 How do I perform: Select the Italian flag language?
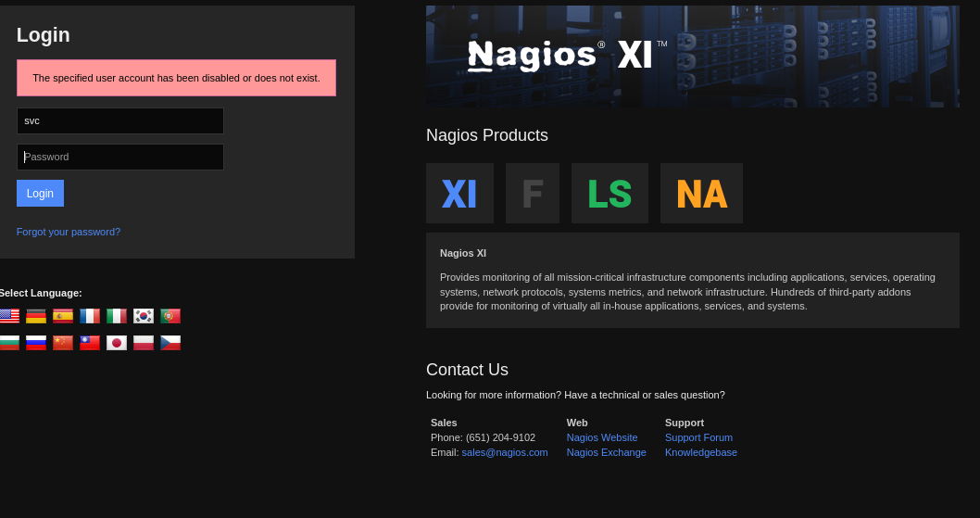pos(117,316)
